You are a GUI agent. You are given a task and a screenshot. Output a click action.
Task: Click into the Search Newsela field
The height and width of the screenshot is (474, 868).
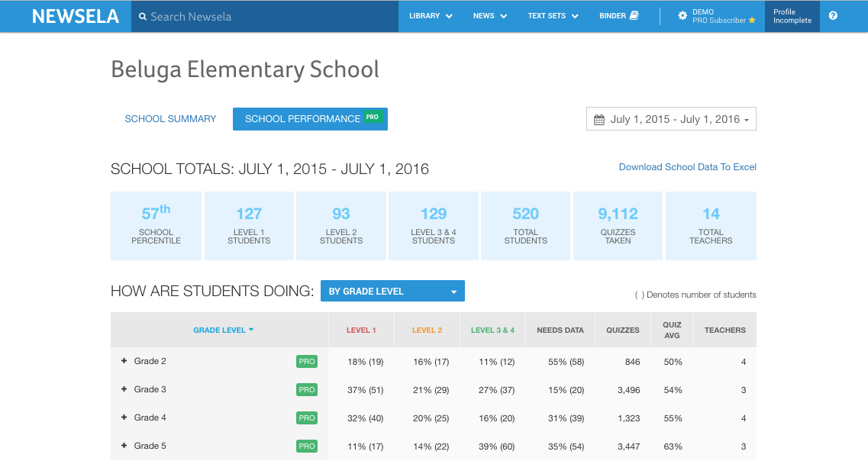point(267,16)
